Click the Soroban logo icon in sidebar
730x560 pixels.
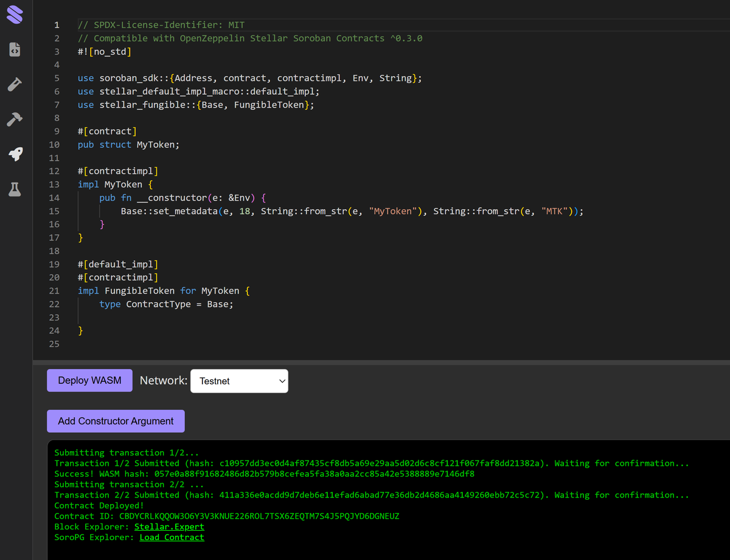(15, 15)
